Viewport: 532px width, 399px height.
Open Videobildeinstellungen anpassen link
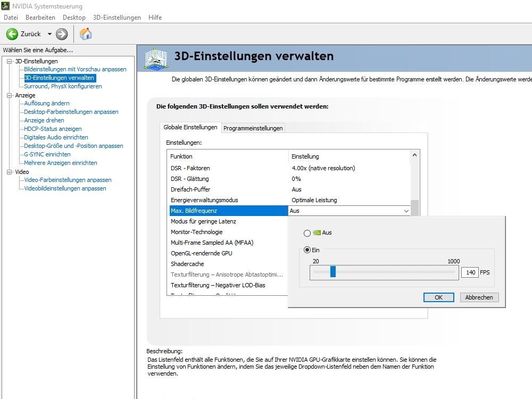tap(65, 188)
